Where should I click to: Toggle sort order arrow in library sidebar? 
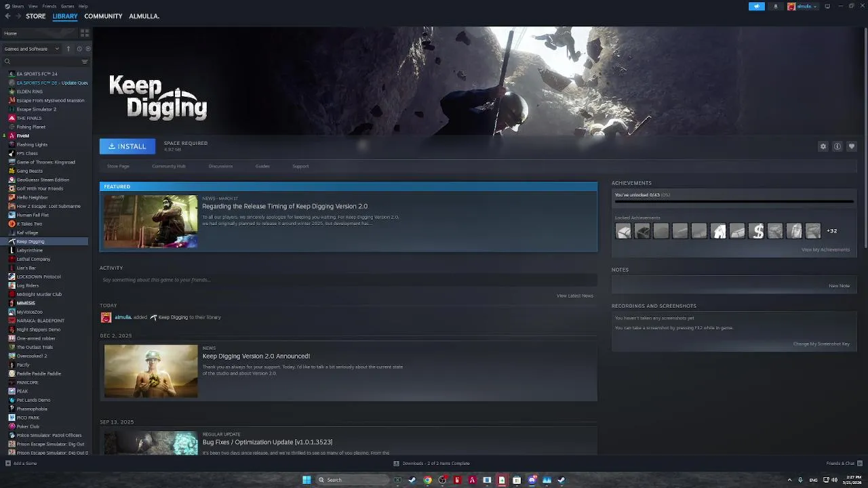coord(68,49)
